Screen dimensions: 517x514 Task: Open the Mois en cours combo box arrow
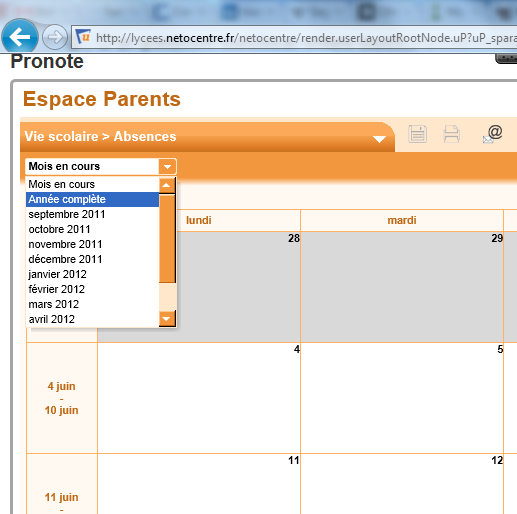click(x=167, y=166)
